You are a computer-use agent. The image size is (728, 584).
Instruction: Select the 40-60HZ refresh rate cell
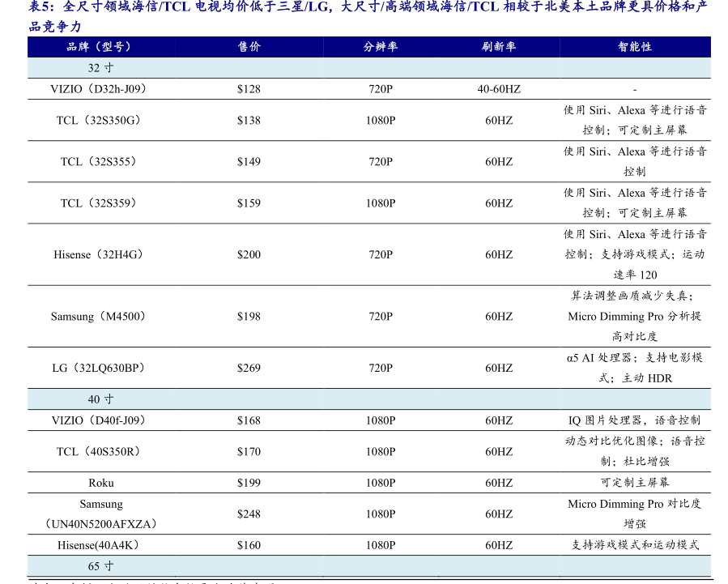click(499, 89)
